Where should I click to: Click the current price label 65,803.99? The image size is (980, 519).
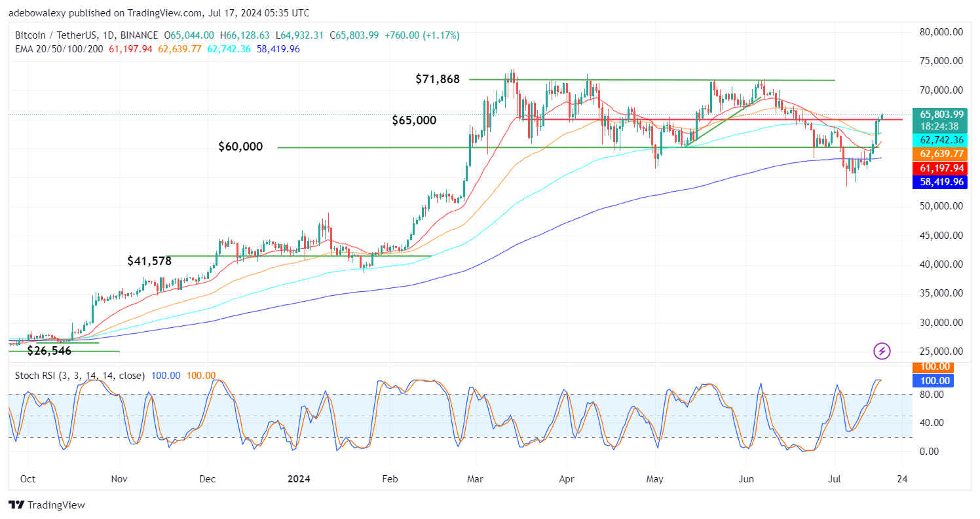coord(940,113)
